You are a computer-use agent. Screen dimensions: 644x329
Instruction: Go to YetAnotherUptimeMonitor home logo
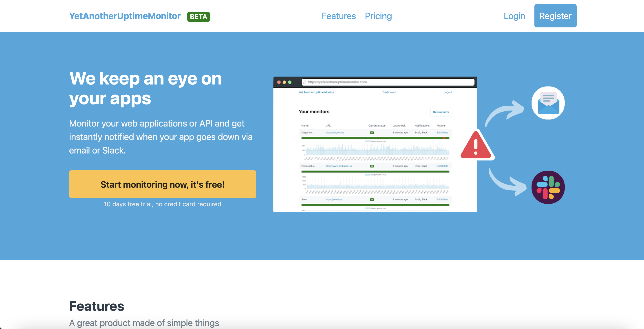(x=125, y=16)
